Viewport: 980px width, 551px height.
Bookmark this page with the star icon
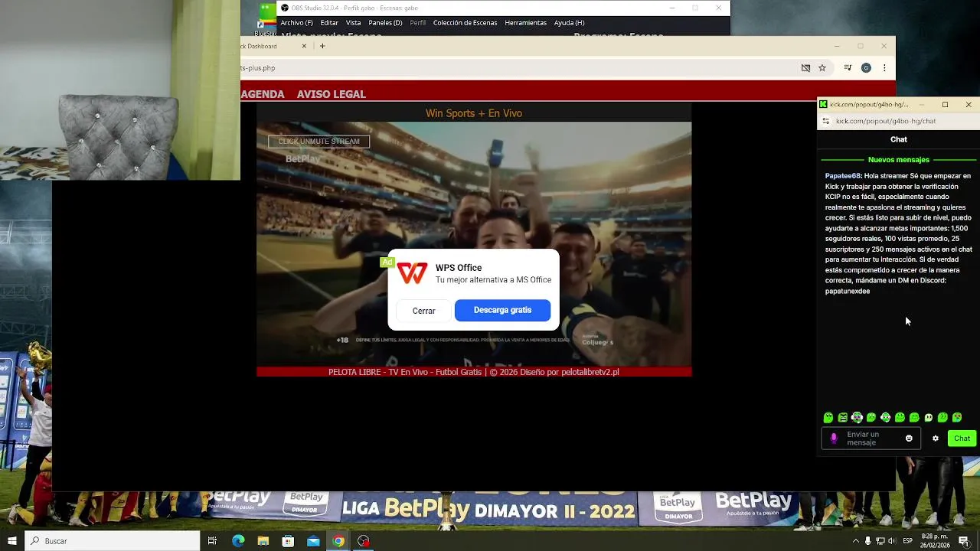(822, 68)
